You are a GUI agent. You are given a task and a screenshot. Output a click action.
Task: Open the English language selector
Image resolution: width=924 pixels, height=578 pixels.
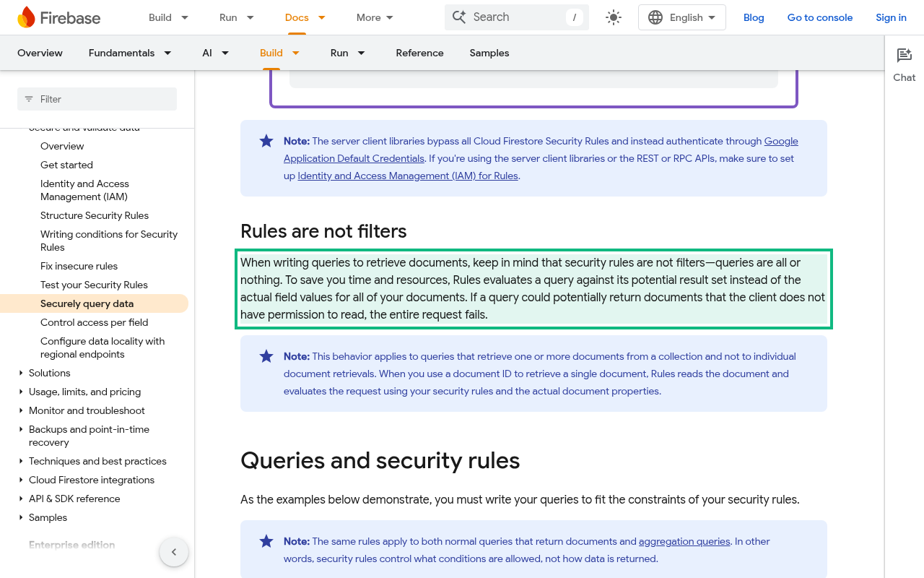682,17
